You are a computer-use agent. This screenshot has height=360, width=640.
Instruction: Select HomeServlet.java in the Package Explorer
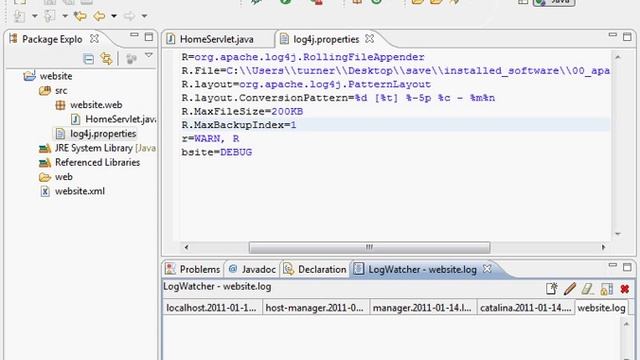pyautogui.click(x=121, y=119)
